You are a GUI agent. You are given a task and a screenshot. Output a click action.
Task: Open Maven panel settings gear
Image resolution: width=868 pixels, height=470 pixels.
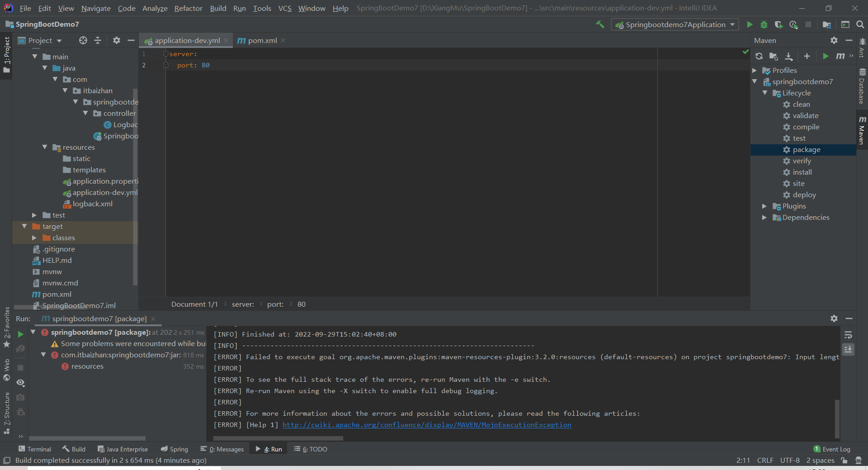pos(834,40)
